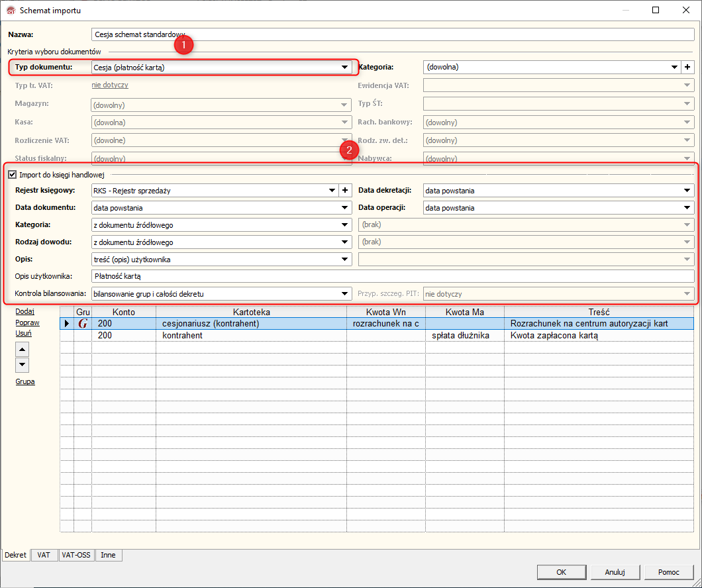Select the kontrahent row in Kartoteka column
This screenshot has height=588, width=702.
coord(251,335)
